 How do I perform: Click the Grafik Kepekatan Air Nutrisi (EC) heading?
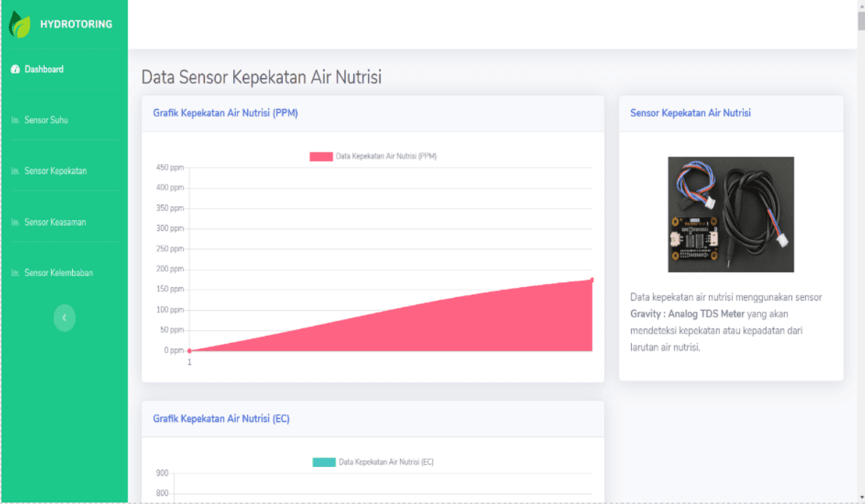click(x=222, y=419)
